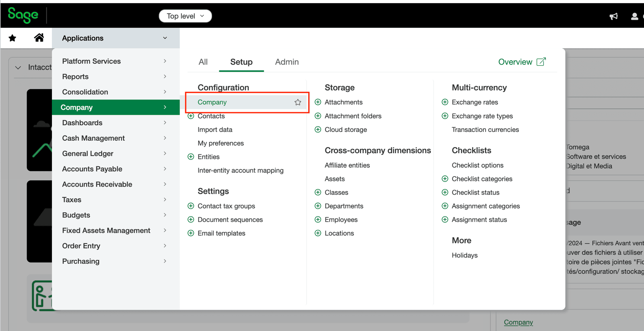Screen dimensions: 644x331
Task: Switch to the All tab
Action: tap(203, 62)
